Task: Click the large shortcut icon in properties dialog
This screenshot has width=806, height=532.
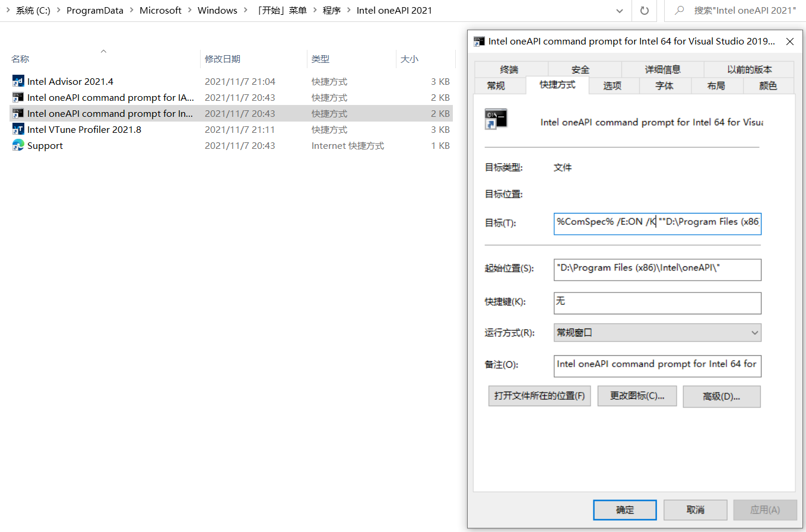Action: (496, 119)
